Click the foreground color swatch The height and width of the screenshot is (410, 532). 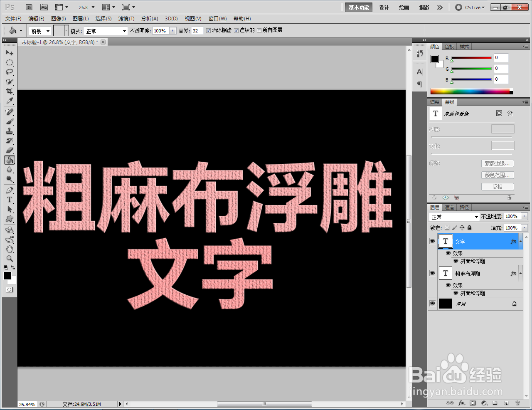coord(7,275)
